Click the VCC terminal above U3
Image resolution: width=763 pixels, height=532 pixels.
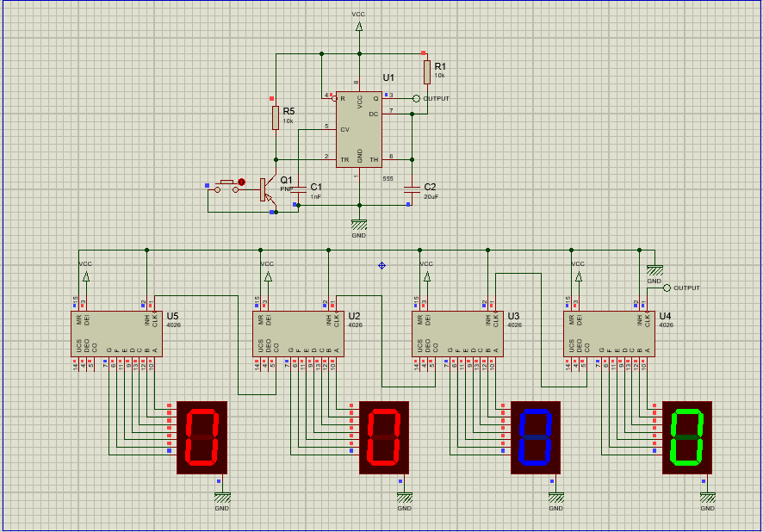[427, 276]
